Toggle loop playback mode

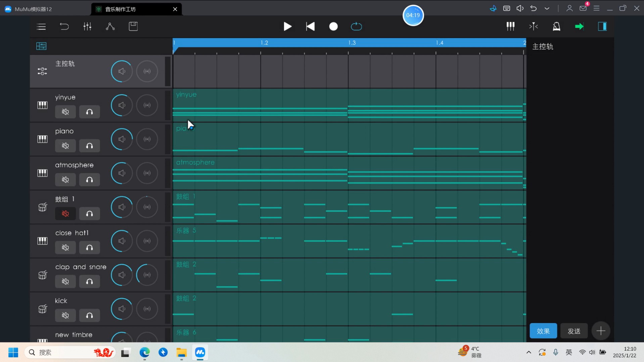(x=356, y=27)
